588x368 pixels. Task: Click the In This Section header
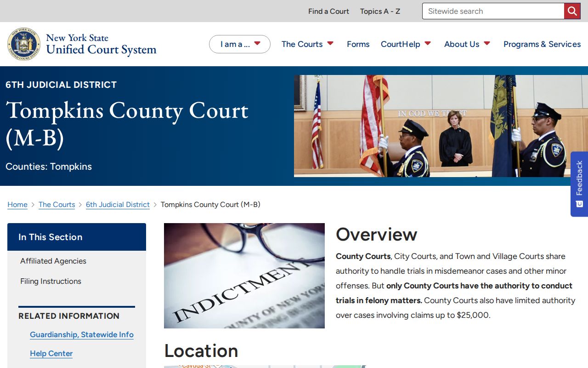click(x=77, y=237)
